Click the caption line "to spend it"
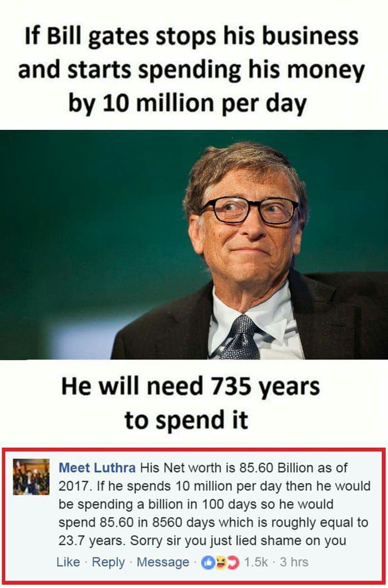This screenshot has width=388, height=588. pyautogui.click(x=186, y=420)
